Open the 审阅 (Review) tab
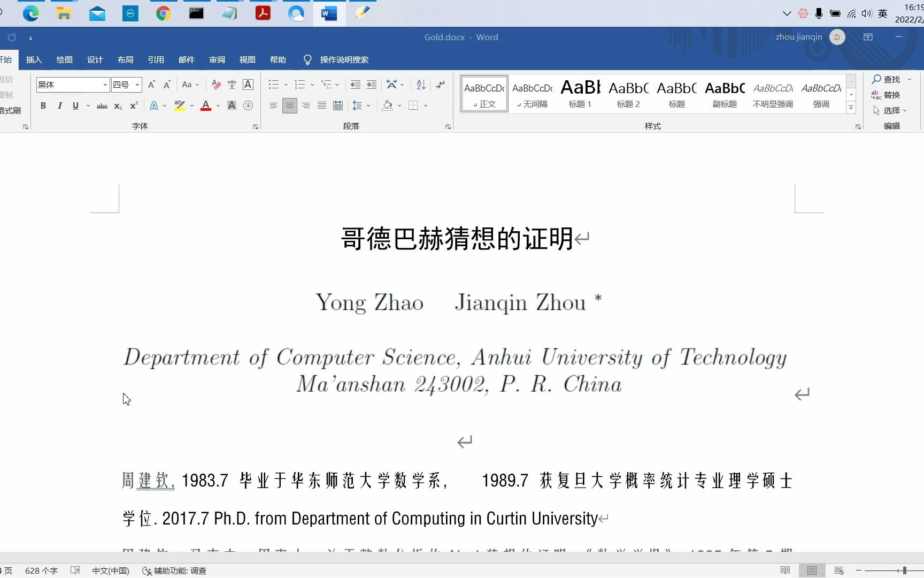Screen dimensions: 924x578 pos(217,60)
